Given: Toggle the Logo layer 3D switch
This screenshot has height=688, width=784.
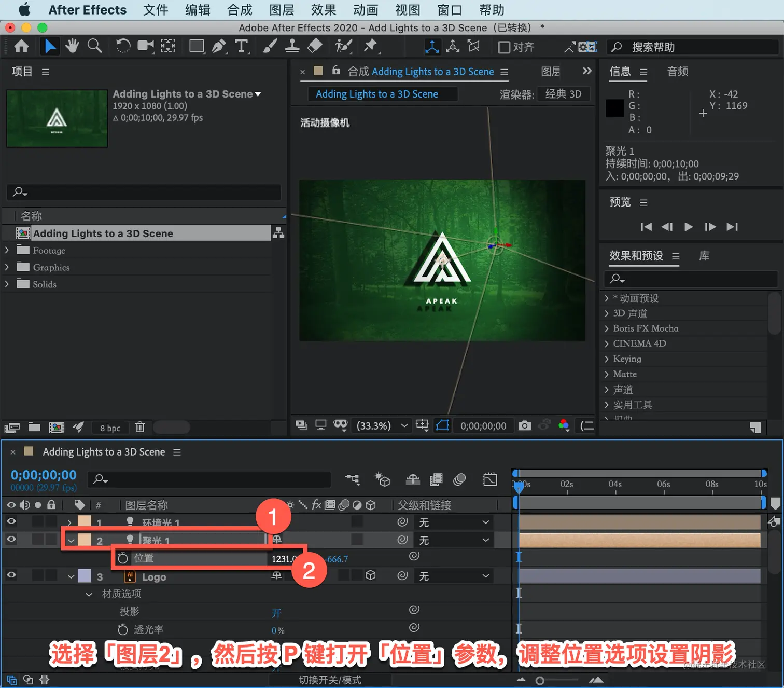Looking at the screenshot, I should [370, 575].
